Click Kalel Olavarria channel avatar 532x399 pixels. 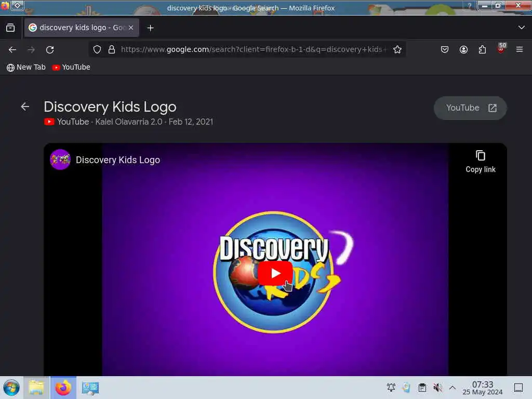60,159
